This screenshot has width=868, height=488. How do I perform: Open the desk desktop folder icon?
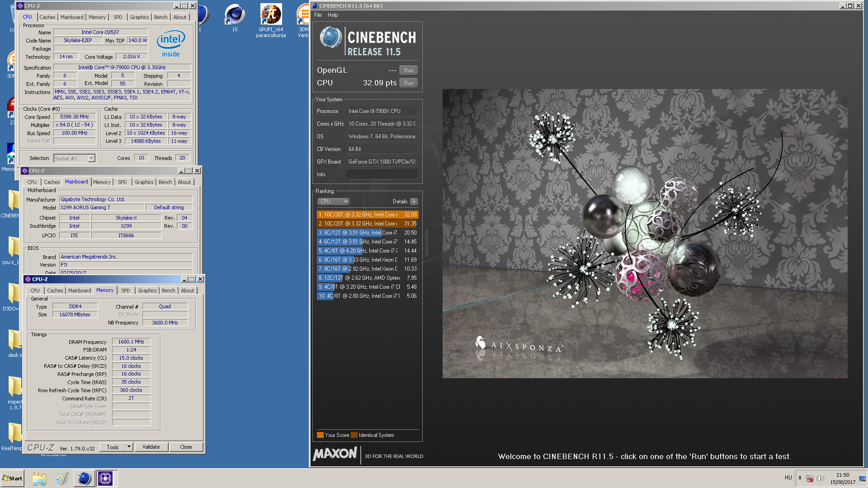click(x=14, y=340)
